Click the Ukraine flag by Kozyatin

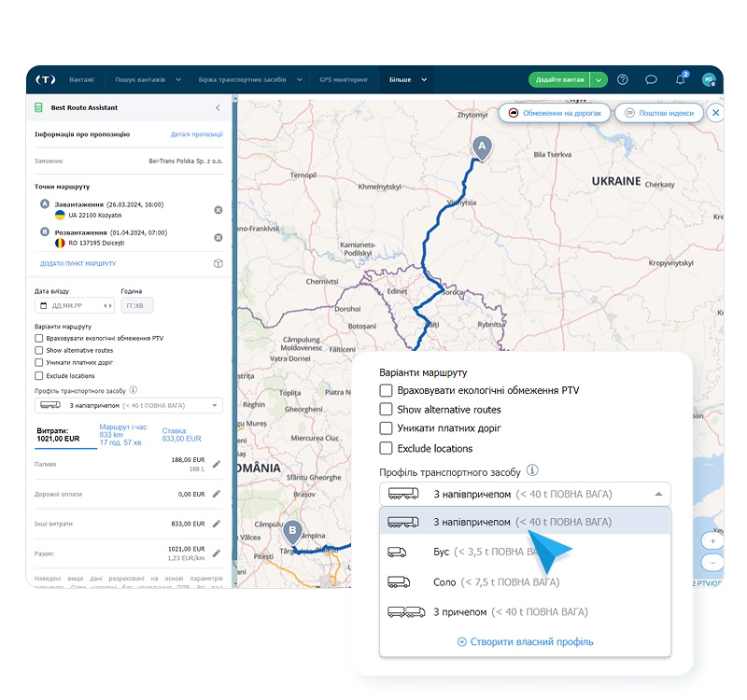[60, 216]
